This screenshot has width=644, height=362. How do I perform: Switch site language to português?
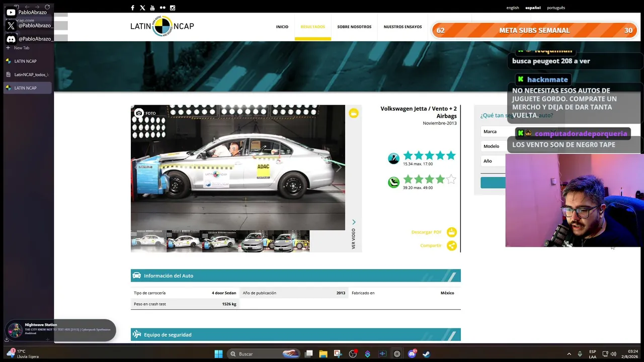[x=556, y=8]
